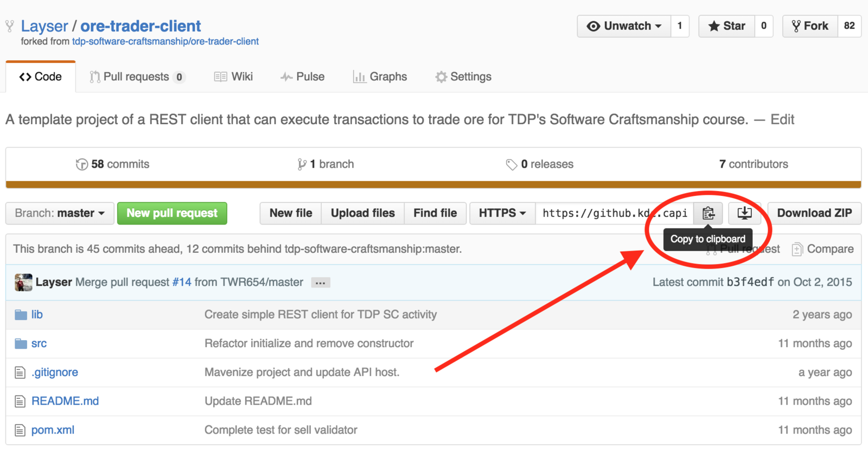Switch to the Pull requests tab
Image resolution: width=868 pixels, height=453 pixels.
tap(137, 77)
